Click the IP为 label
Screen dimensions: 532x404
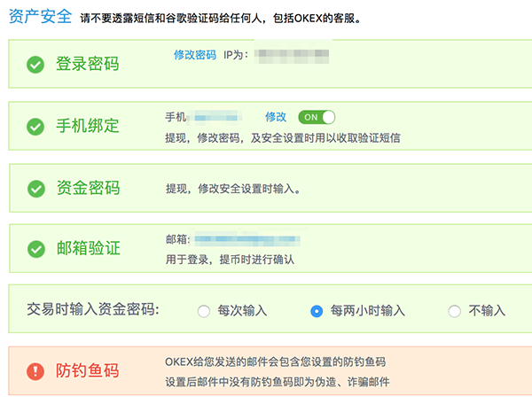point(236,55)
